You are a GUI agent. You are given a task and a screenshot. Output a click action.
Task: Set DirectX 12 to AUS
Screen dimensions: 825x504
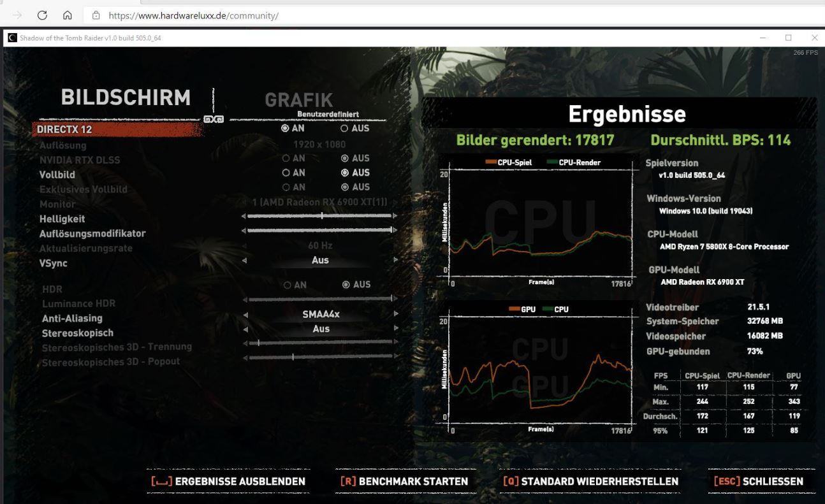coord(354,128)
